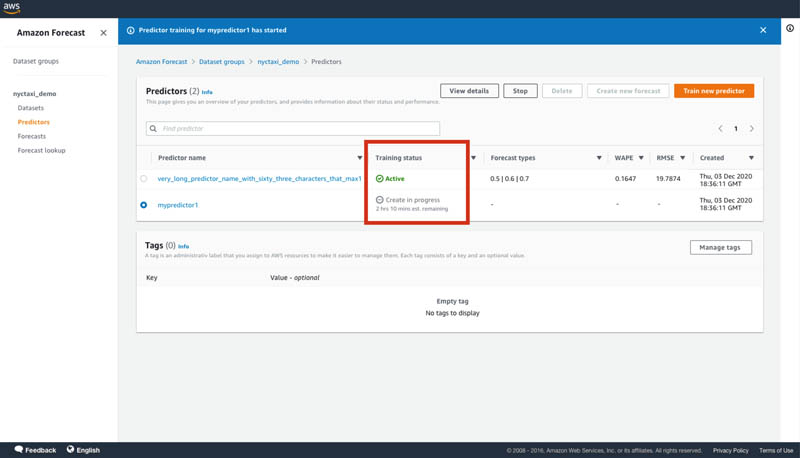Viewport: 800px width, 458px height.
Task: Open Forecasts in the sidebar
Action: pyautogui.click(x=32, y=137)
